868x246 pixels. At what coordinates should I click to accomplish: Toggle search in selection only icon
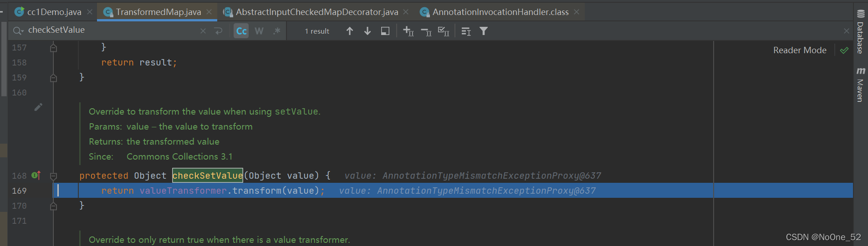pos(385,31)
